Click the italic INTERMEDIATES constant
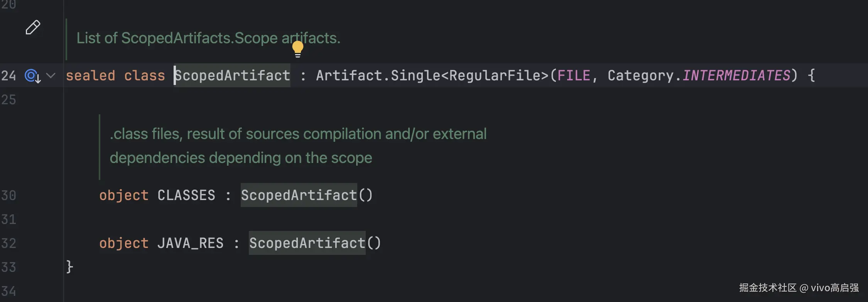The height and width of the screenshot is (302, 868). click(x=736, y=76)
